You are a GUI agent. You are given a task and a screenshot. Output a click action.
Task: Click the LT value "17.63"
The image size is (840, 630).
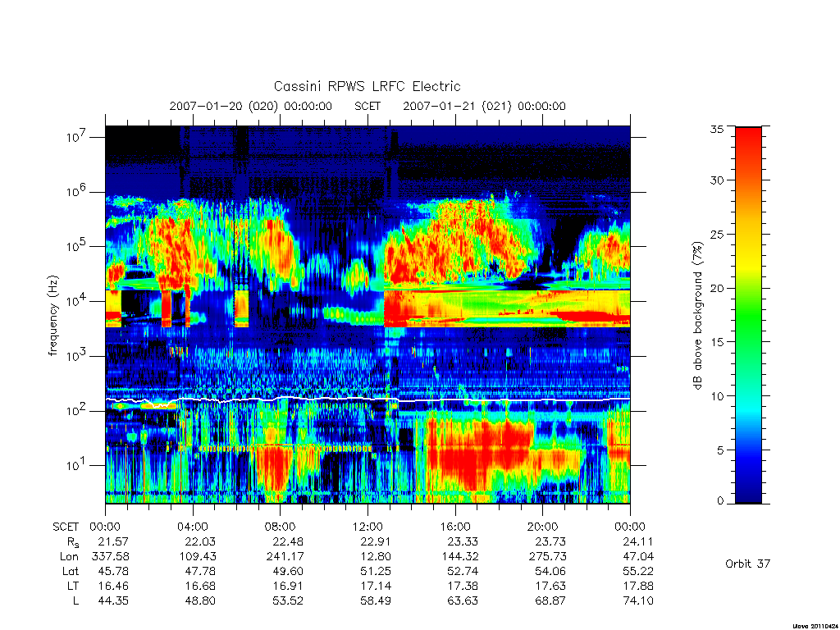tap(550, 586)
